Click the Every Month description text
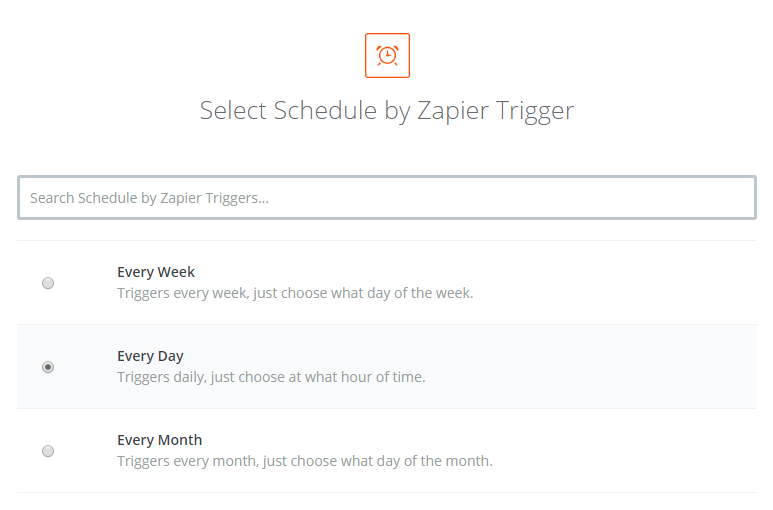Screen dimensions: 773x510 pyautogui.click(x=305, y=461)
